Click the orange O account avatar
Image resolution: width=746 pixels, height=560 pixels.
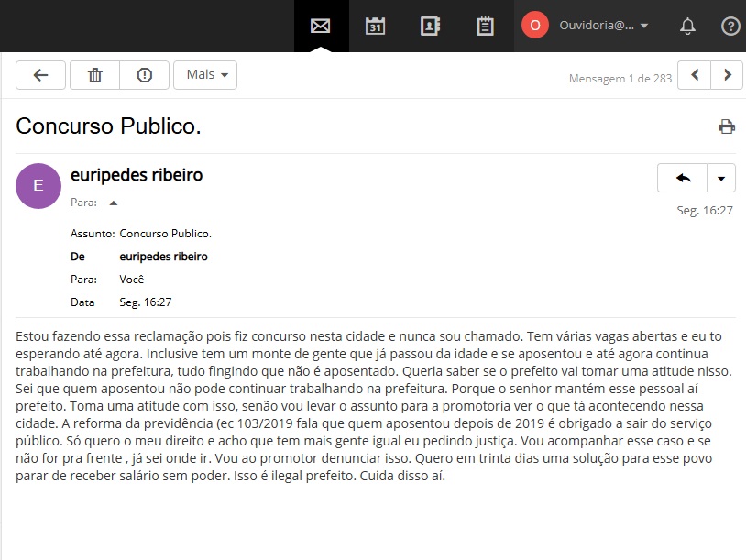[x=535, y=26]
